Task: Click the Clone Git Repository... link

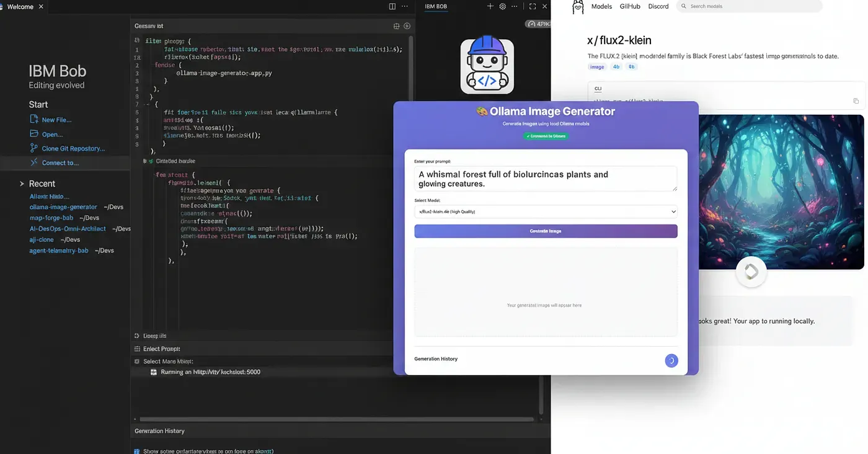Action: [x=73, y=148]
